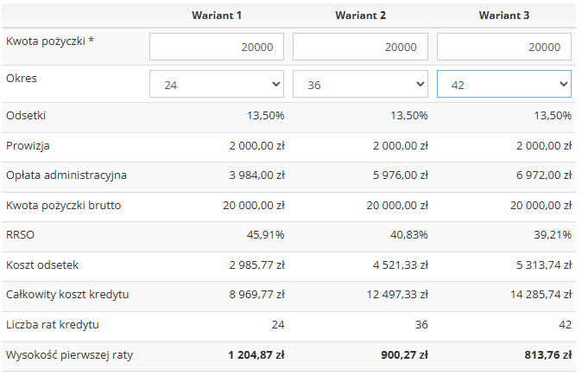Click the interest cost 5 313,74 zł
The image size is (588, 376).
(544, 264)
